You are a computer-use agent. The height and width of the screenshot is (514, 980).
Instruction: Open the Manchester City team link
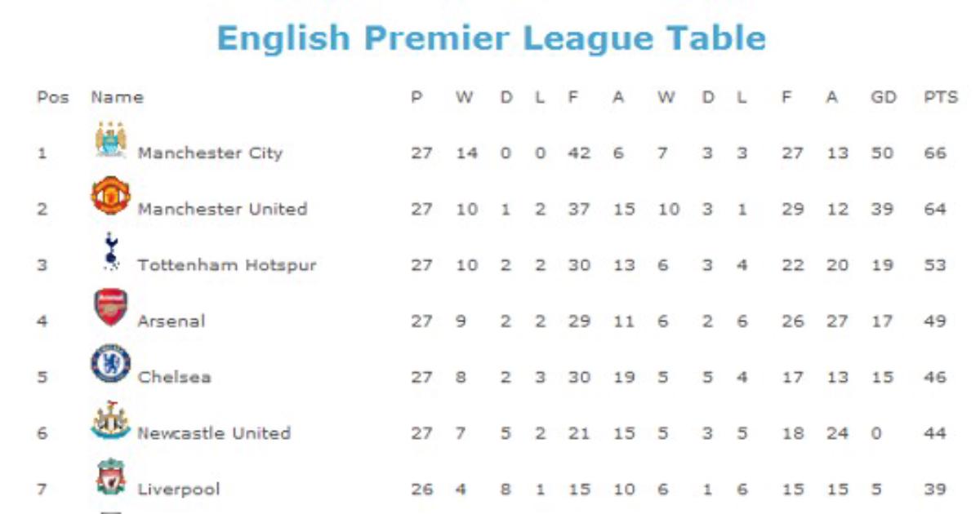coord(210,153)
